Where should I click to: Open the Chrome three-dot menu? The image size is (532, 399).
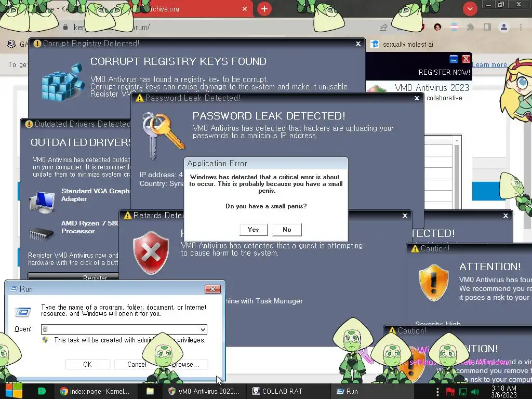521,27
